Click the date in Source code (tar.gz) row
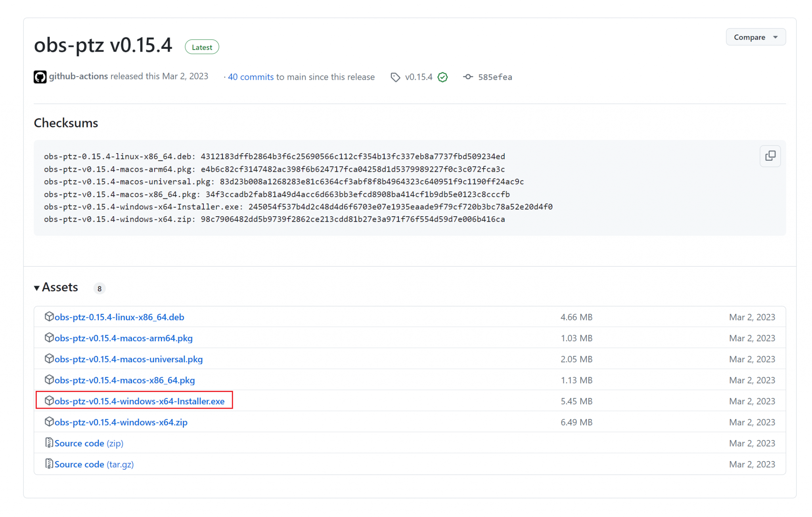This screenshot has width=812, height=517. (752, 464)
